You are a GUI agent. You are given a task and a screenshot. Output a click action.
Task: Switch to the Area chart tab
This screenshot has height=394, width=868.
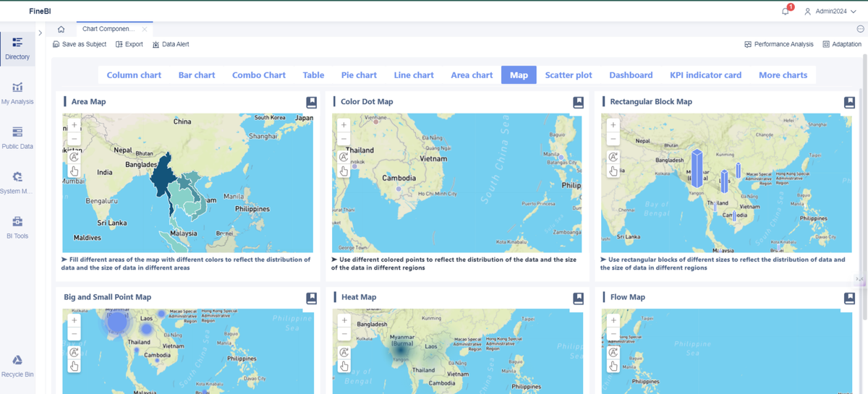click(x=472, y=75)
